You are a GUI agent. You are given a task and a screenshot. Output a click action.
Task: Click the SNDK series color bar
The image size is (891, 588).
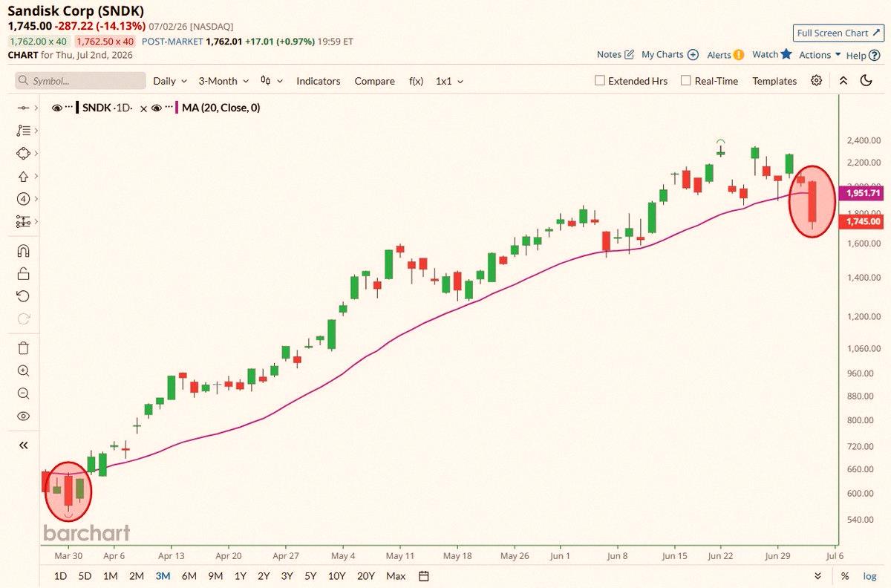tap(77, 108)
